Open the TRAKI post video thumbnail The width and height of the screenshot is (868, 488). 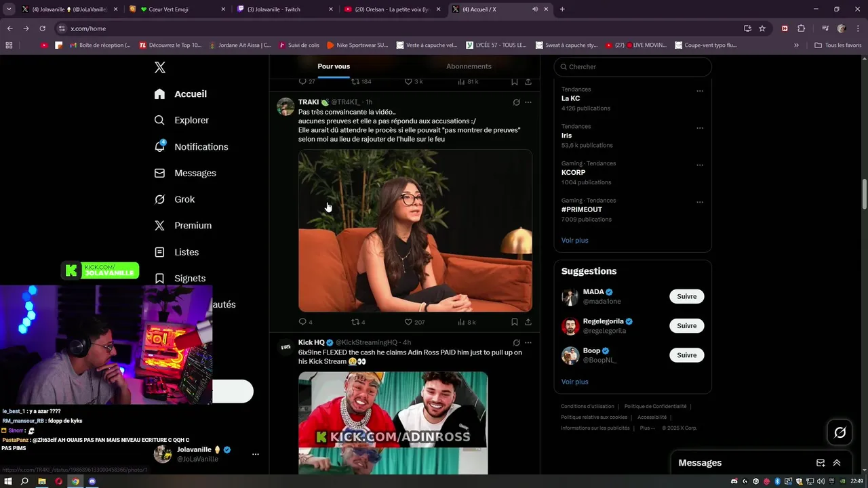(x=415, y=230)
